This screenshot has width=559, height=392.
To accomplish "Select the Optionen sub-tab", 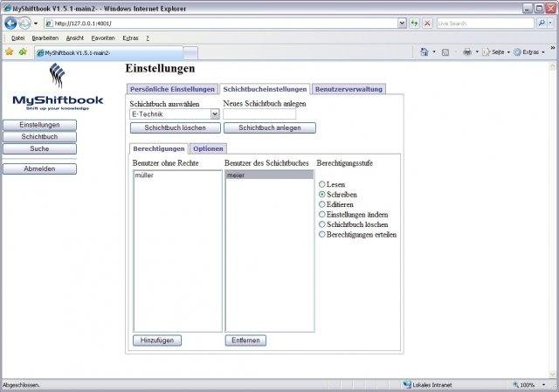I will [x=208, y=148].
